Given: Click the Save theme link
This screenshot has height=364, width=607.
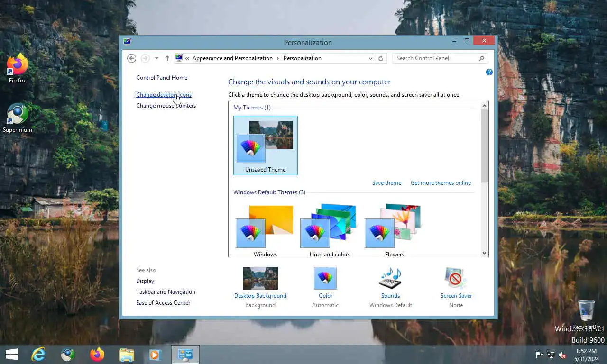Looking at the screenshot, I should coord(386,183).
